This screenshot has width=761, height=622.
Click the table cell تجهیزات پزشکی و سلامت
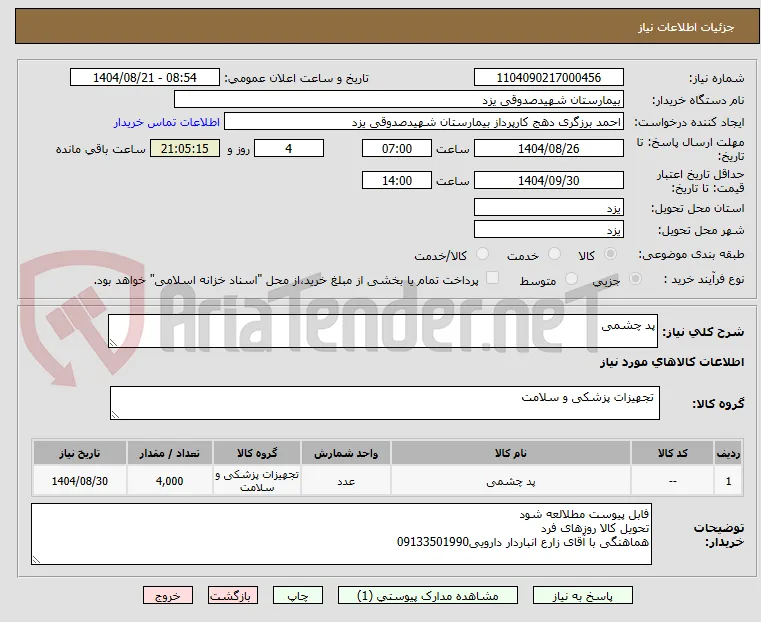click(x=257, y=481)
